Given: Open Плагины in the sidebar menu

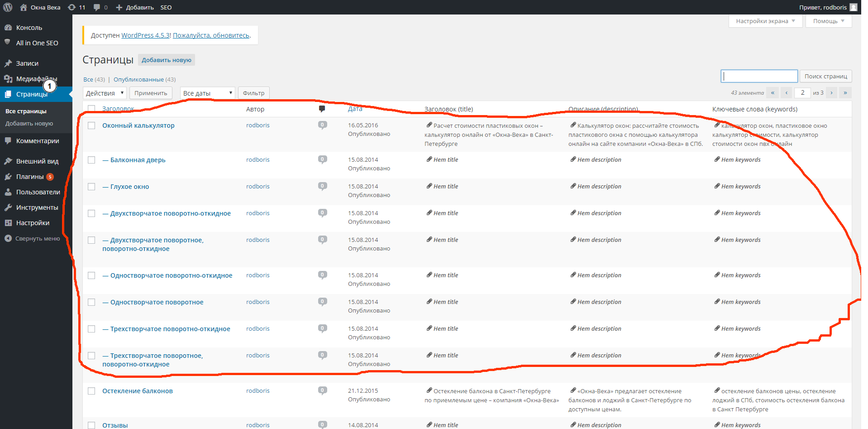Looking at the screenshot, I should pos(30,177).
